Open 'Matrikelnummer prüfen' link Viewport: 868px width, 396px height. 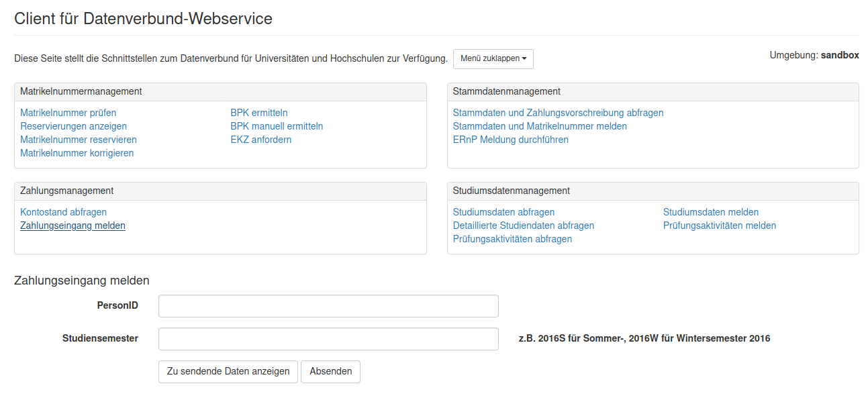68,113
